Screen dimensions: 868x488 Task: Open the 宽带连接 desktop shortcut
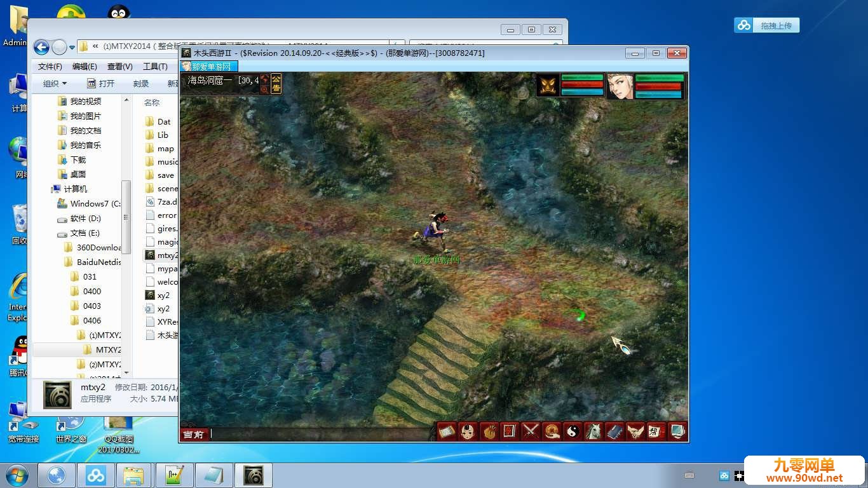coord(24,423)
